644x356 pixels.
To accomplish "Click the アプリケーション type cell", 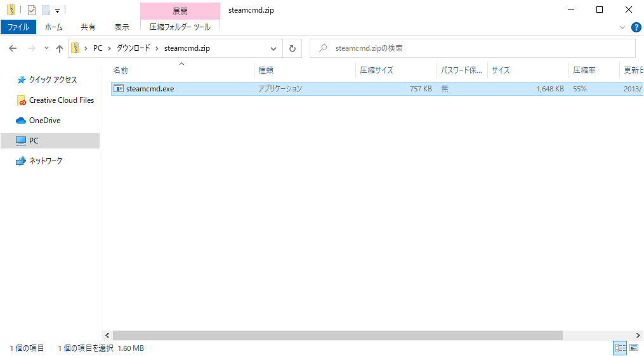I will (x=280, y=89).
